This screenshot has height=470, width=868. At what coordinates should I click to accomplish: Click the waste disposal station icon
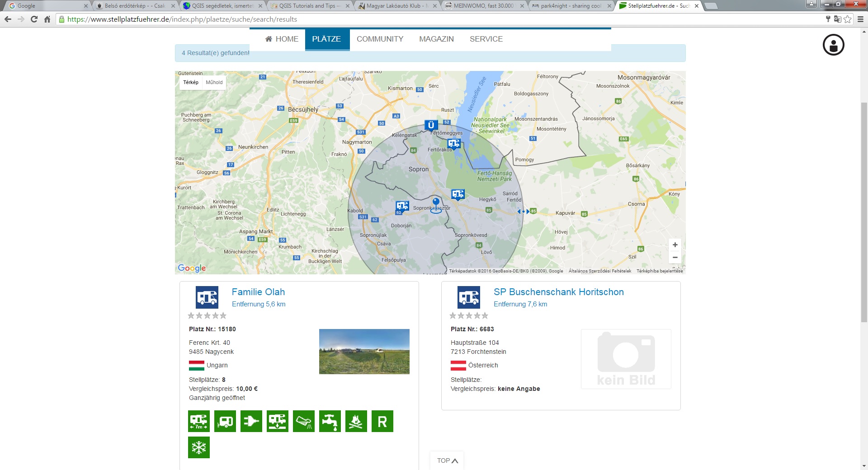coord(278,421)
